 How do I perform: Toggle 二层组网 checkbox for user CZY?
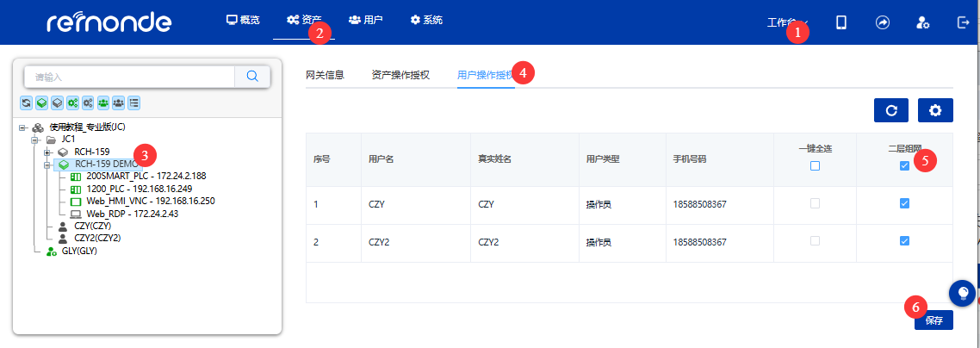pyautogui.click(x=903, y=203)
